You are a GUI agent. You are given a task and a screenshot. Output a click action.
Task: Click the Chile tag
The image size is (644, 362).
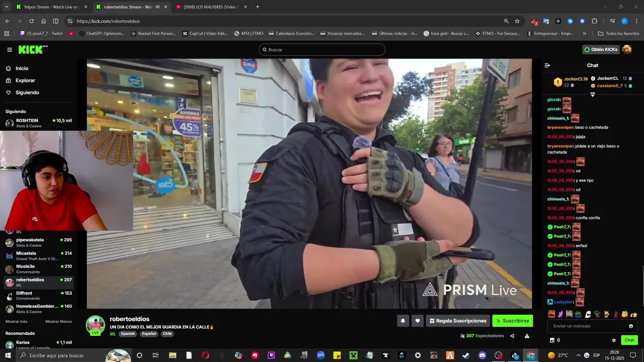[x=167, y=334]
